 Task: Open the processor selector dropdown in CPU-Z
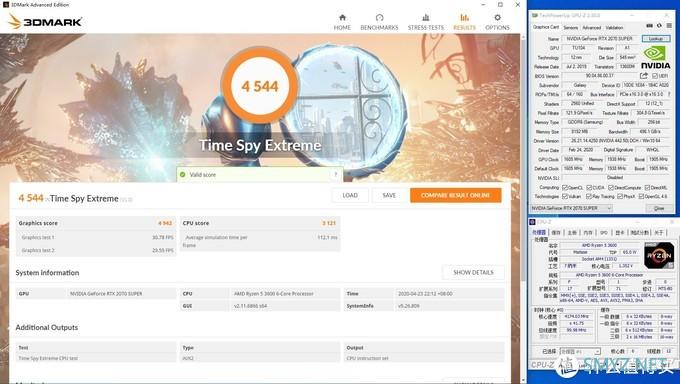coord(580,351)
